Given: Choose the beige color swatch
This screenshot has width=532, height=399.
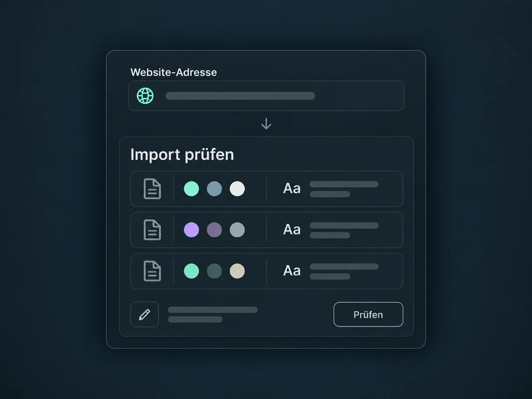Looking at the screenshot, I should pyautogui.click(x=237, y=271).
